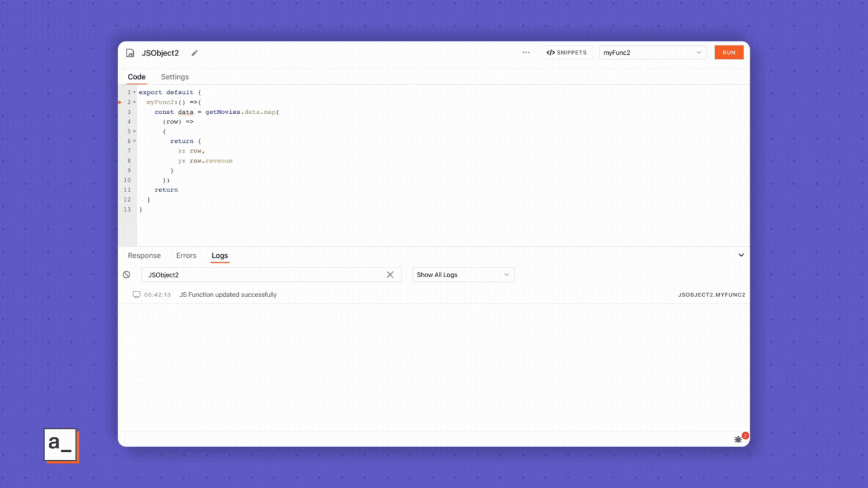Open the Errors tab
868x488 pixels.
pyautogui.click(x=186, y=255)
